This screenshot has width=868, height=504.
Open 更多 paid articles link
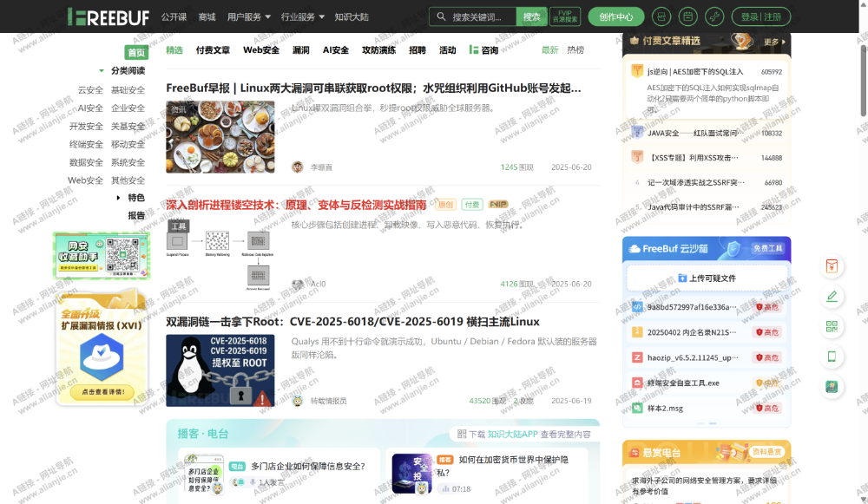pos(774,42)
